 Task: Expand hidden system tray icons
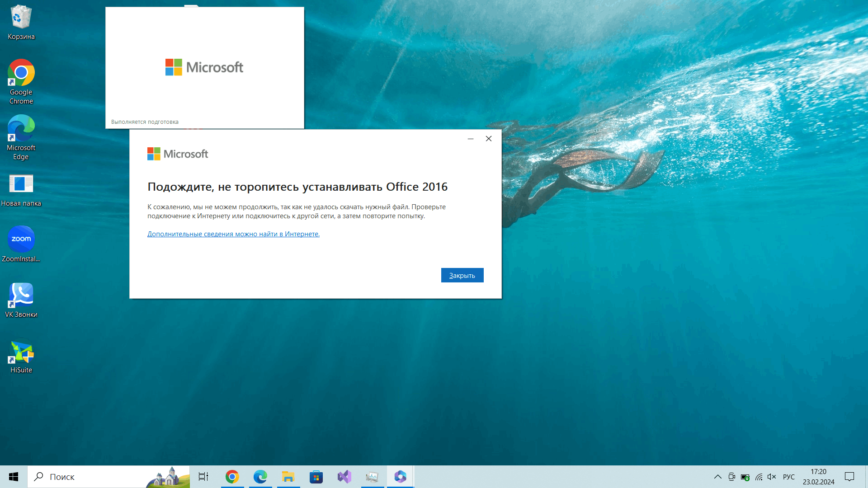pyautogui.click(x=717, y=477)
